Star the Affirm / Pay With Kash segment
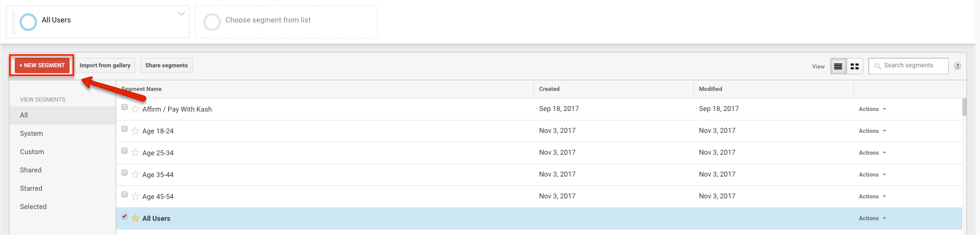 click(x=135, y=109)
